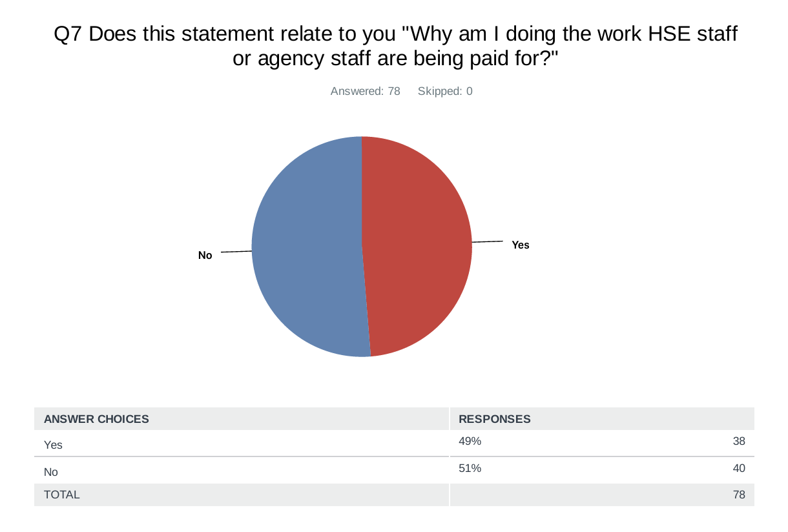Click the Skipped: 0 text
The image size is (788, 532).
[445, 91]
